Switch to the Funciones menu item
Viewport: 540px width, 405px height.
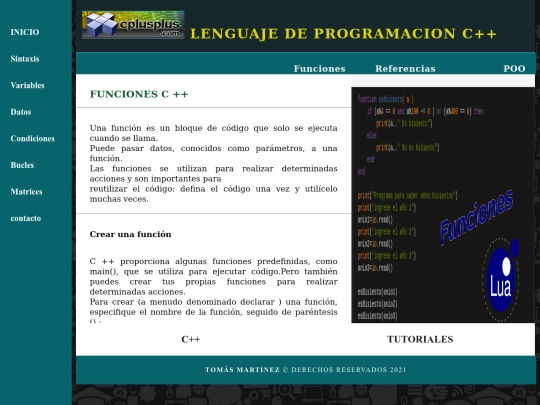(320, 69)
